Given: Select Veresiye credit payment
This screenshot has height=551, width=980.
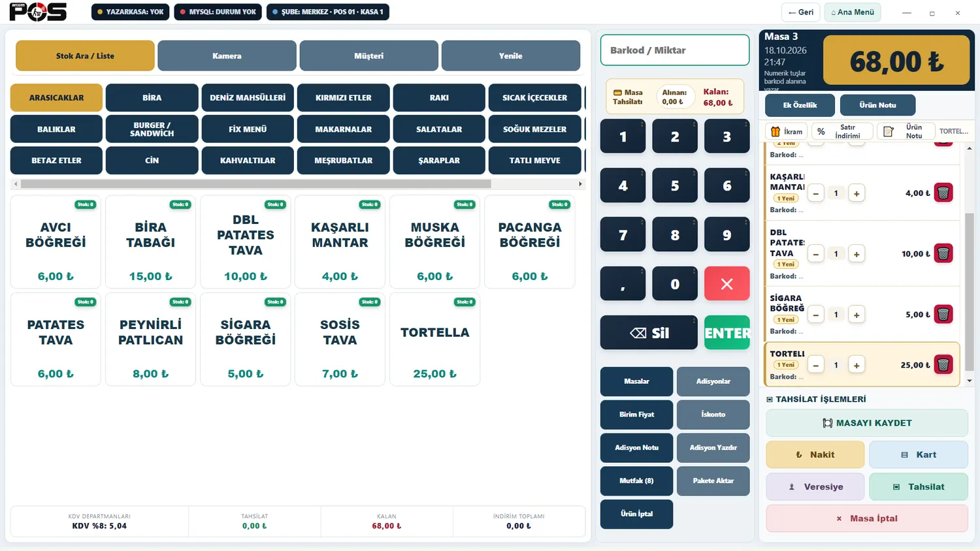Looking at the screenshot, I should click(815, 487).
